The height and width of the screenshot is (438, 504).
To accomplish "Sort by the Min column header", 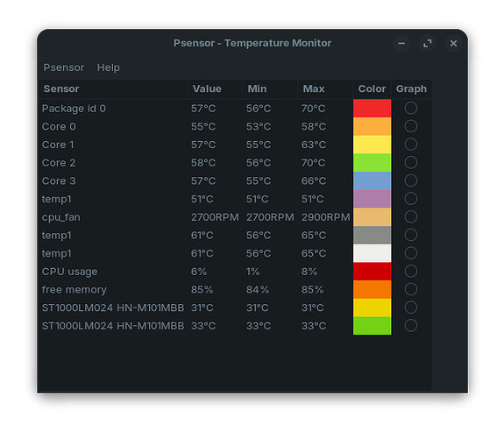I will click(270, 88).
